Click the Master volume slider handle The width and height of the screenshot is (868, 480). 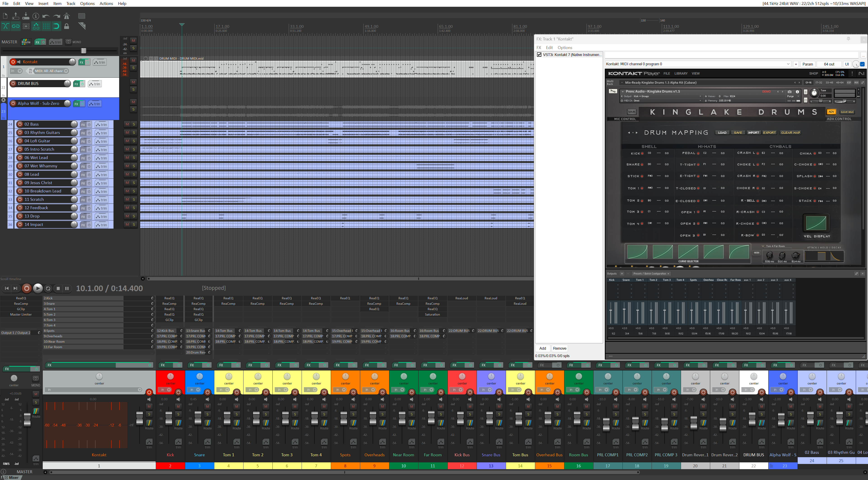(84, 51)
